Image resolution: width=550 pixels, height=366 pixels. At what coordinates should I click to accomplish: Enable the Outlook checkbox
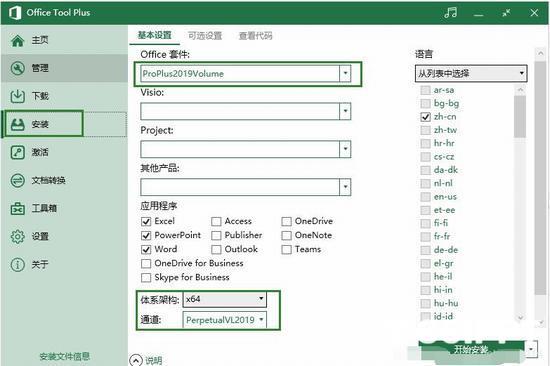point(216,249)
